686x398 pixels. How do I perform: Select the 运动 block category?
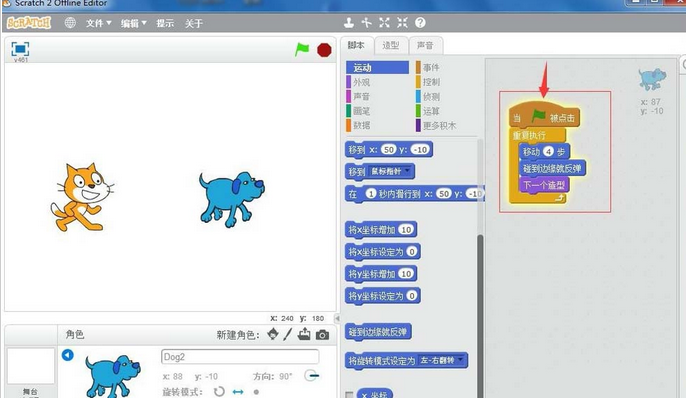377,67
